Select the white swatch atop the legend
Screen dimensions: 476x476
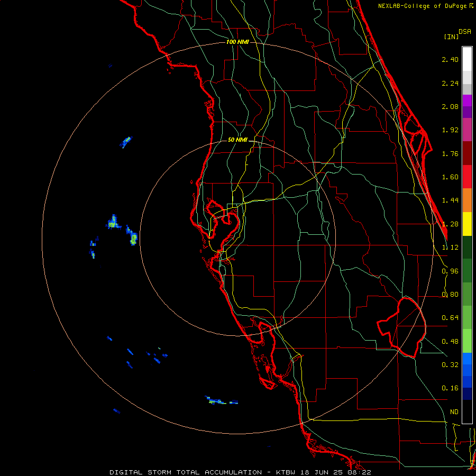point(467,59)
